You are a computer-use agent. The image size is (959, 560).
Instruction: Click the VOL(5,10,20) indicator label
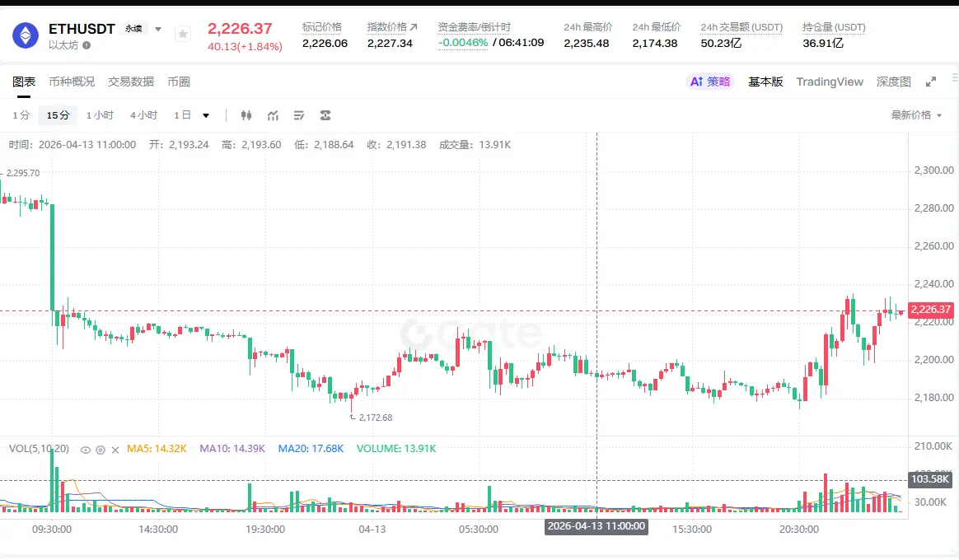40,449
